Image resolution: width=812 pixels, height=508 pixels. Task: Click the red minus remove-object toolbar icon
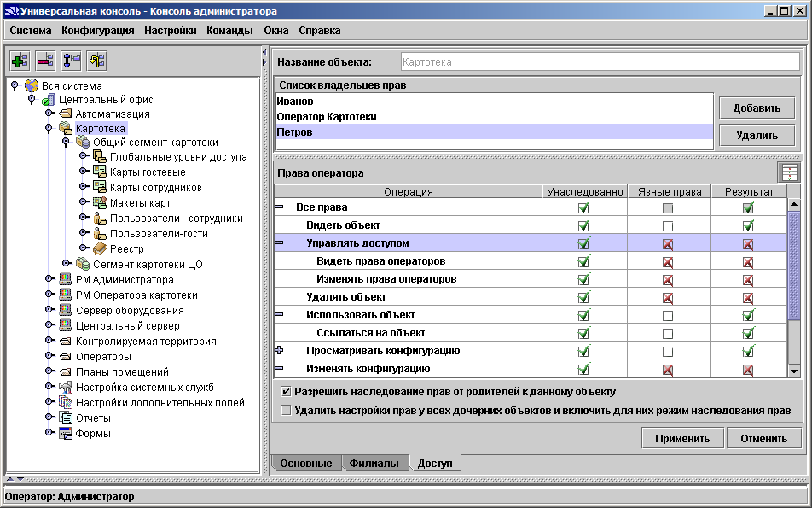(45, 61)
